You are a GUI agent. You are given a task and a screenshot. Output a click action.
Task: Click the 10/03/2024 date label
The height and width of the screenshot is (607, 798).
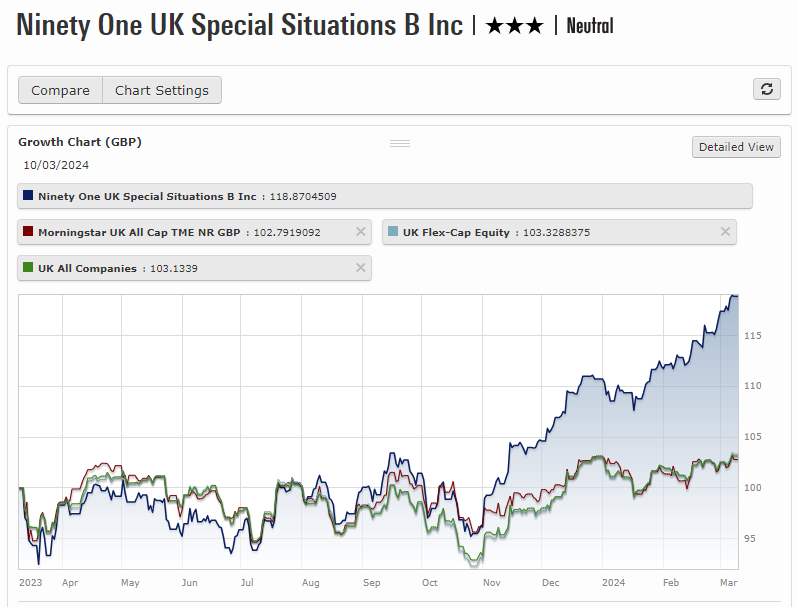56,165
